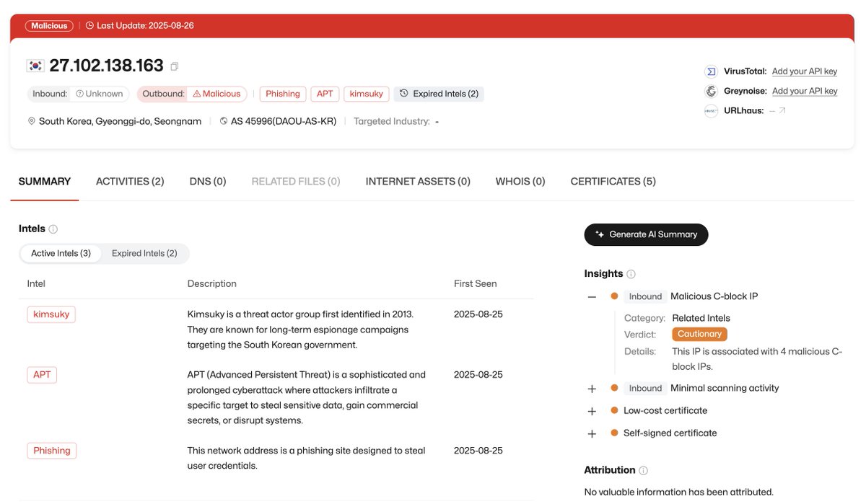Click the Malicious badge in red banner
This screenshot has width=866, height=504.
pyautogui.click(x=49, y=25)
